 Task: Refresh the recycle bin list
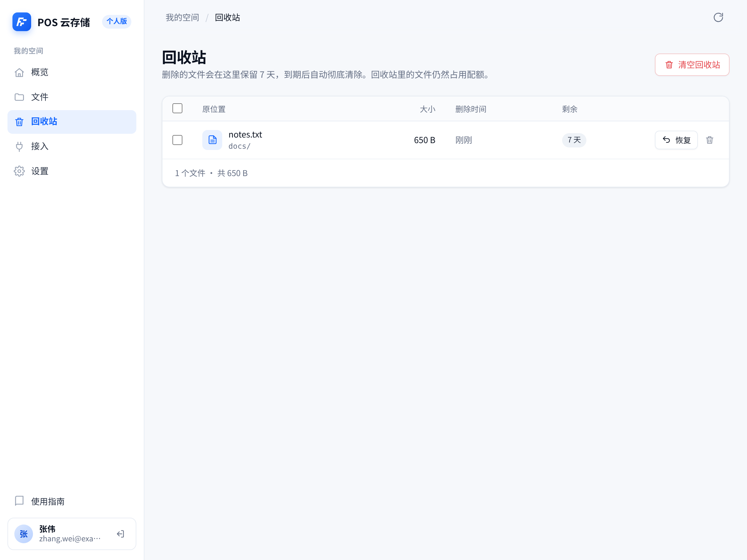point(718,17)
